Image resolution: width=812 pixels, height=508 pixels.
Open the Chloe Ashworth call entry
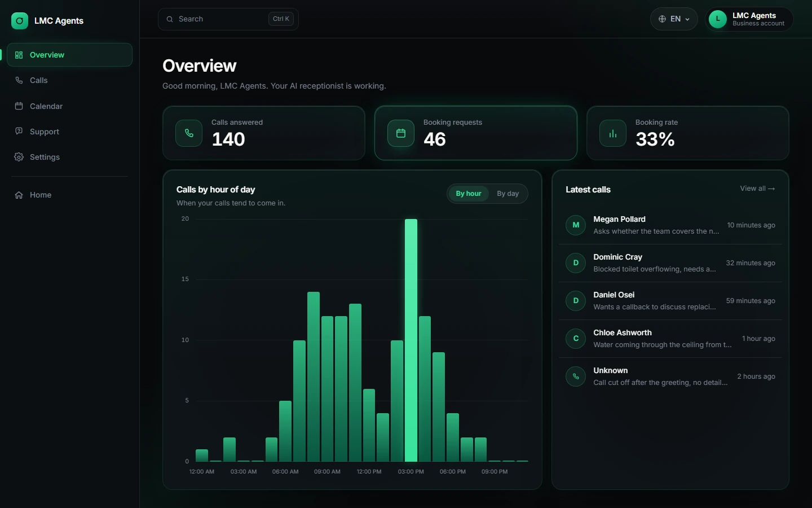[670, 339]
